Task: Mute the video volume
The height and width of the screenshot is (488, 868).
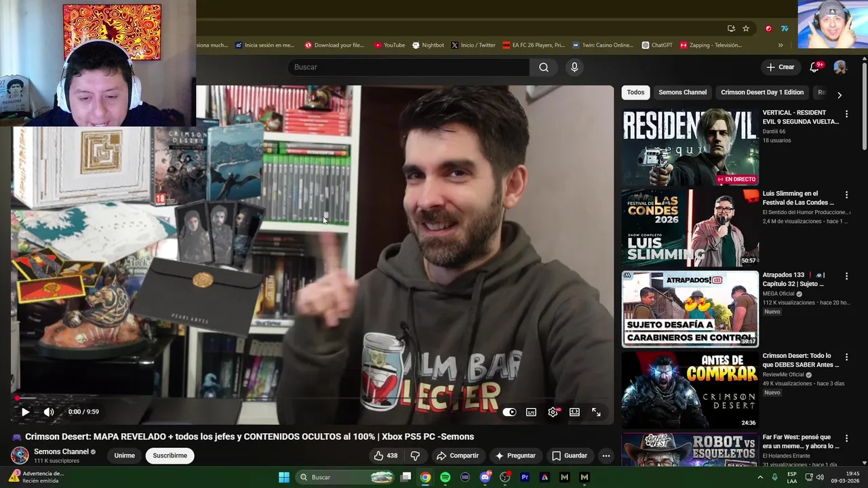Action: 49,412
